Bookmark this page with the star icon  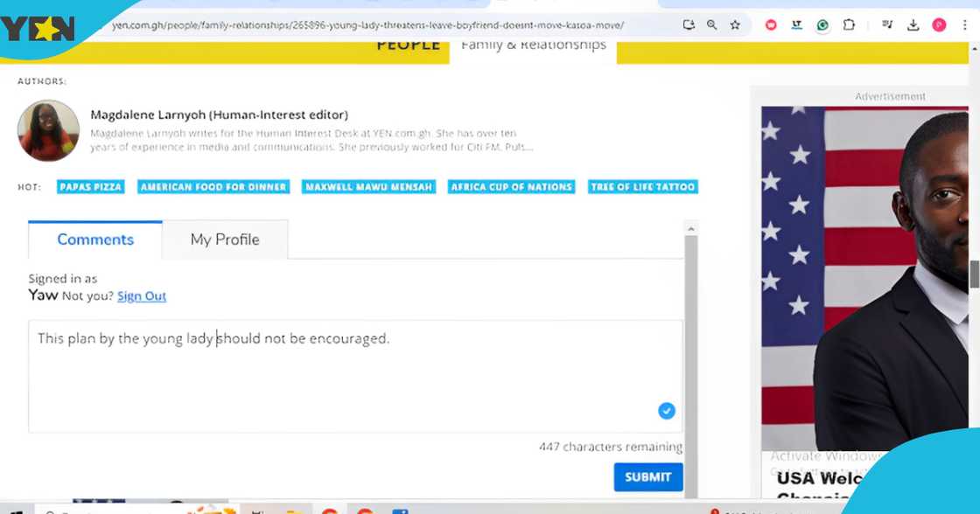point(734,25)
